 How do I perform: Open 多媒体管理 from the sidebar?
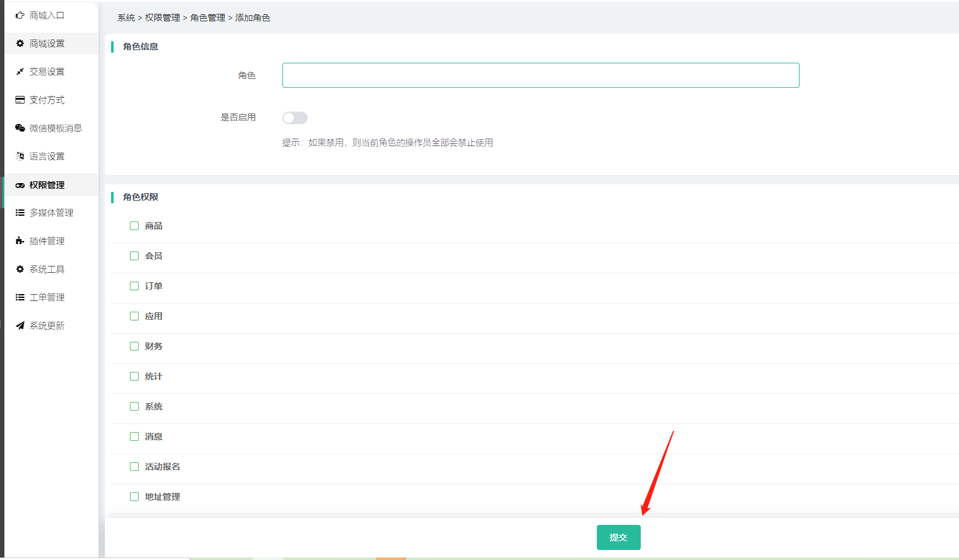point(51,213)
